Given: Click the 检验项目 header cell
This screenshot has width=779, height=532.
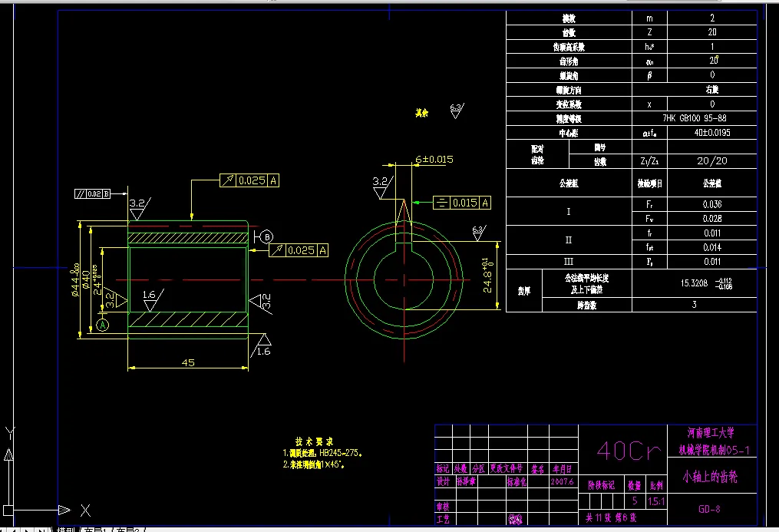Looking at the screenshot, I should click(649, 183).
